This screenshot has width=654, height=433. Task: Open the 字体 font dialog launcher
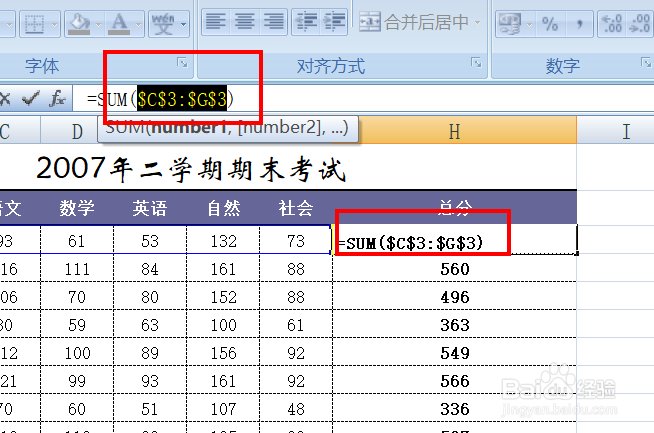pyautogui.click(x=182, y=63)
